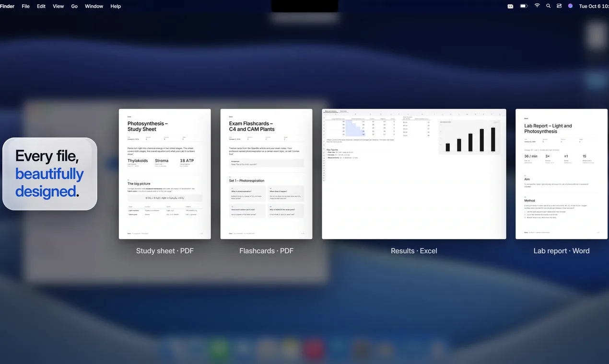Open the Go menu
The width and height of the screenshot is (609, 364).
74,6
